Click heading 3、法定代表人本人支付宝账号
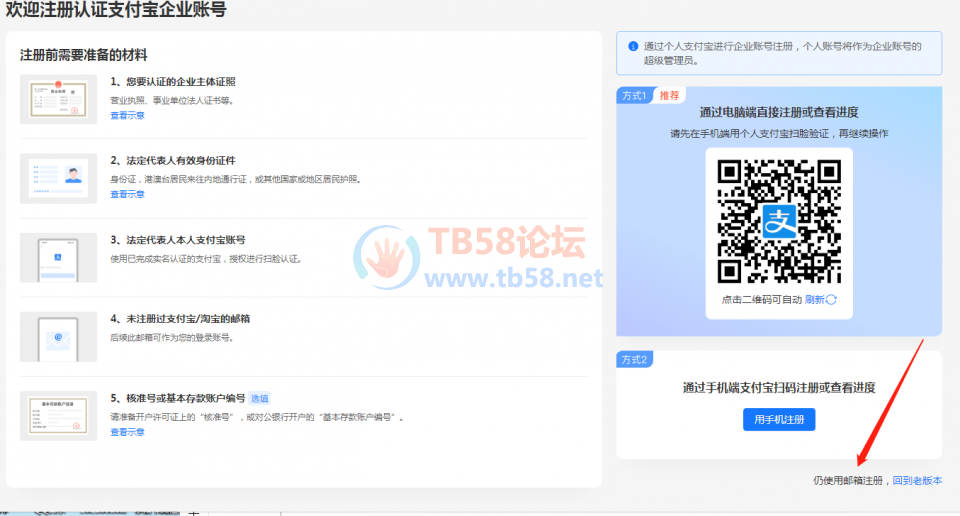Image resolution: width=960 pixels, height=516 pixels. click(178, 240)
